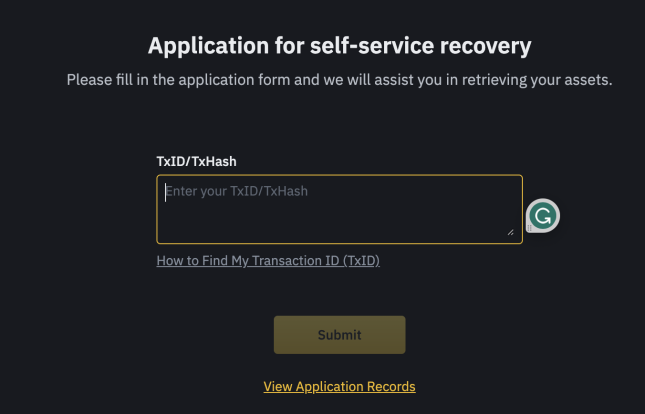The width and height of the screenshot is (645, 414).
Task: Click 'Please fill in' at the subtitle's start
Action: [x=100, y=80]
